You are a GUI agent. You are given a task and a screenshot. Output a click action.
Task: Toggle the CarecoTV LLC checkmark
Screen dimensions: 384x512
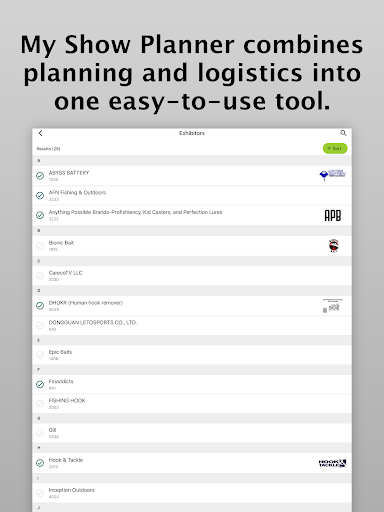tap(40, 276)
